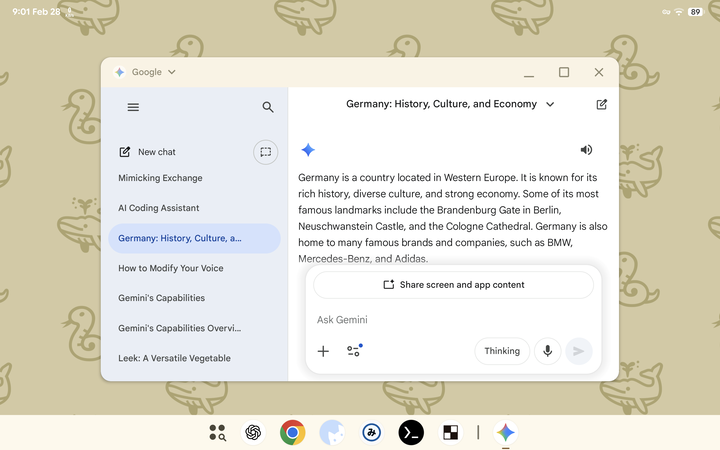Open Leek: A Versatile Vegetable chat
The height and width of the screenshot is (450, 720).
pos(174,358)
